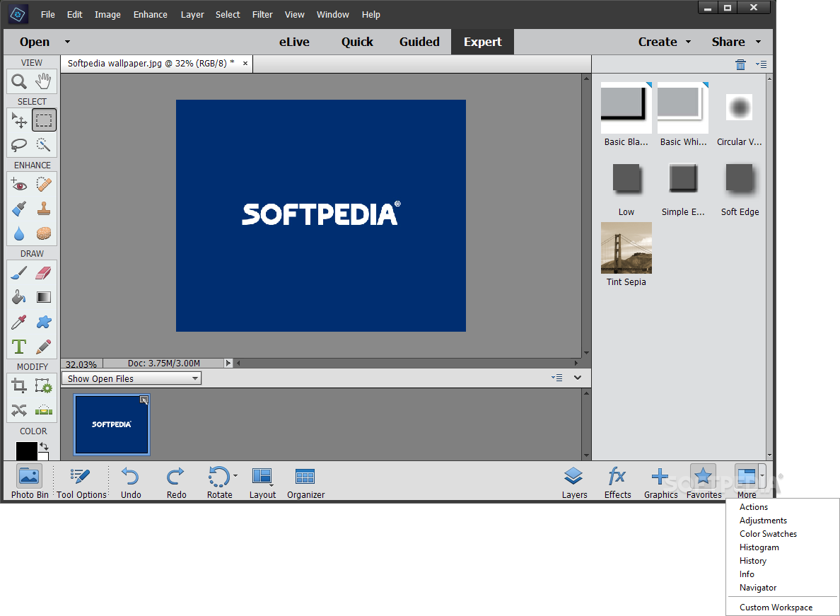Toggle the Photo Bin panel

click(30, 482)
